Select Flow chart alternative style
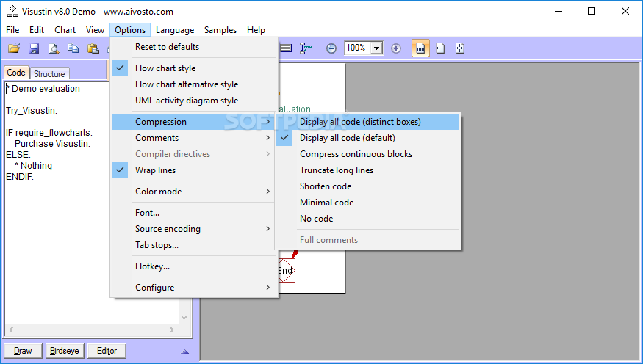 [x=193, y=84]
